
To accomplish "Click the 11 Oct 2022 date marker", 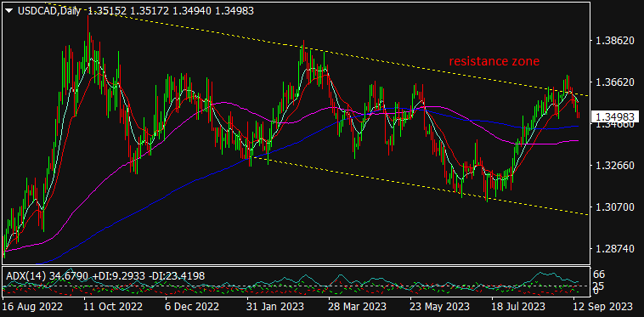I will [113, 307].
